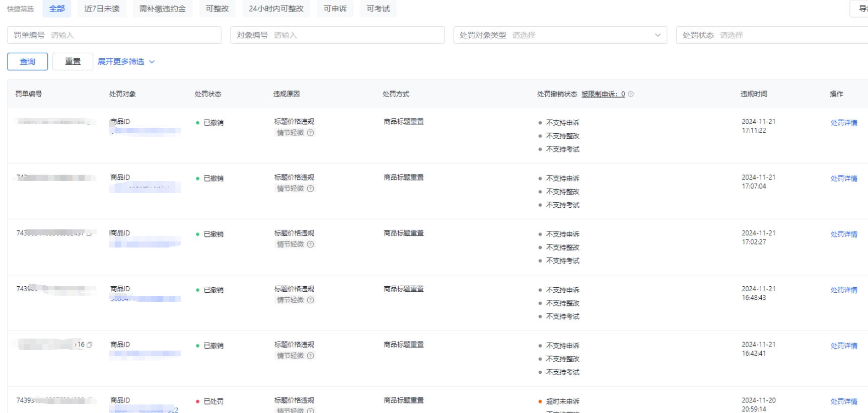868x413 pixels.
Task: Filter by 需补缴违约金
Action: pos(163,9)
